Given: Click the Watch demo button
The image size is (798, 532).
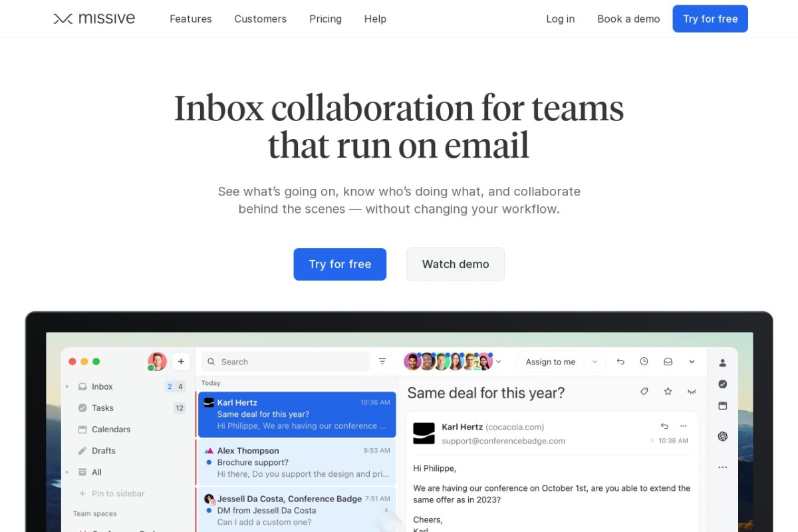Looking at the screenshot, I should pos(456,264).
